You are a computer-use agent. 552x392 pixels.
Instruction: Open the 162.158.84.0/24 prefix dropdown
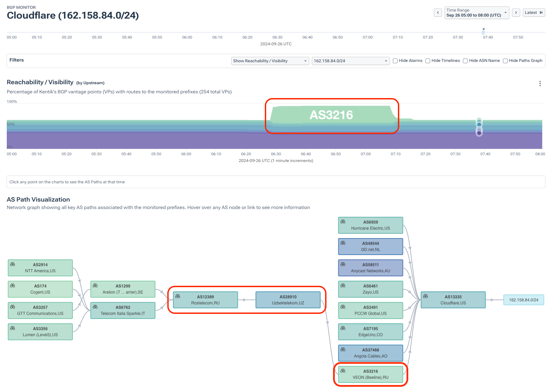(x=351, y=61)
